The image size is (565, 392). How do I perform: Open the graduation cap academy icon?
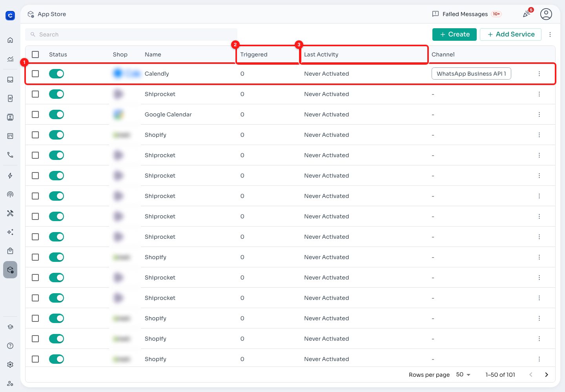coord(10,327)
